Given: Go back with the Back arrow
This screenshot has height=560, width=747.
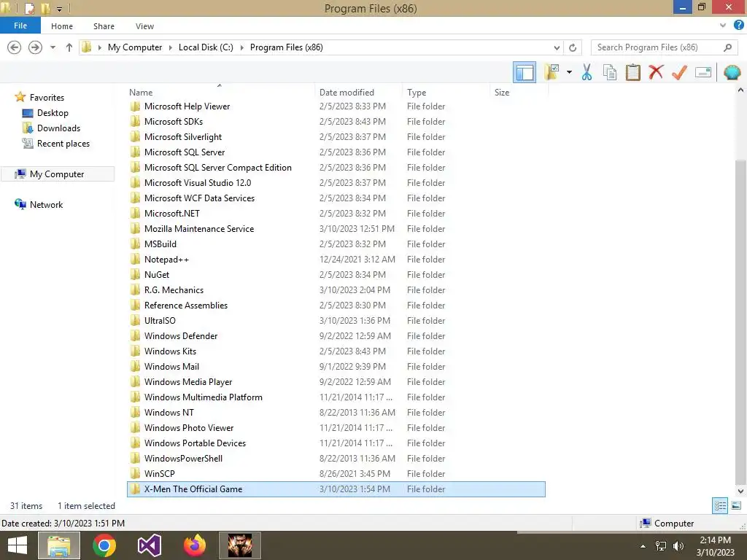Looking at the screenshot, I should 15,47.
